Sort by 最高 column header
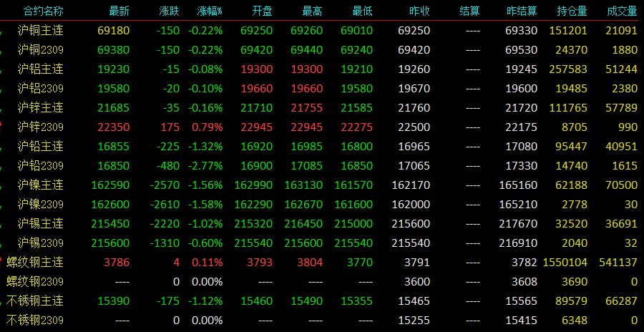644x332 pixels. click(312, 11)
